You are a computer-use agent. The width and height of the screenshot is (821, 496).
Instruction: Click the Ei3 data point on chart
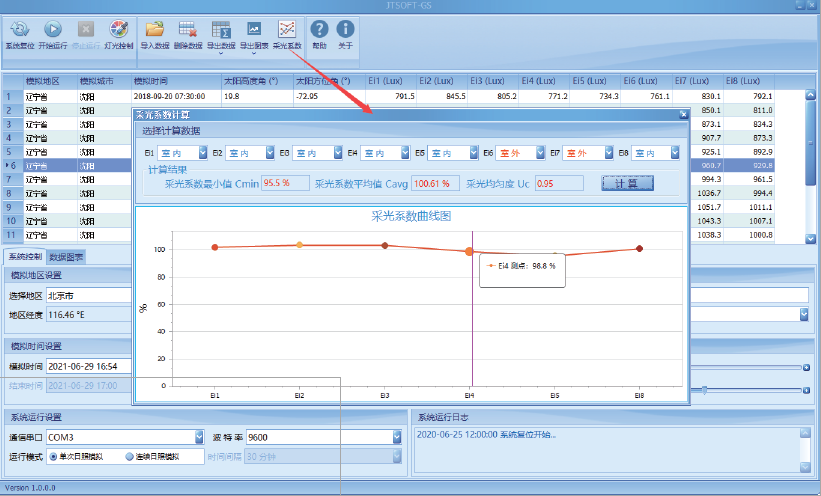[x=385, y=245]
